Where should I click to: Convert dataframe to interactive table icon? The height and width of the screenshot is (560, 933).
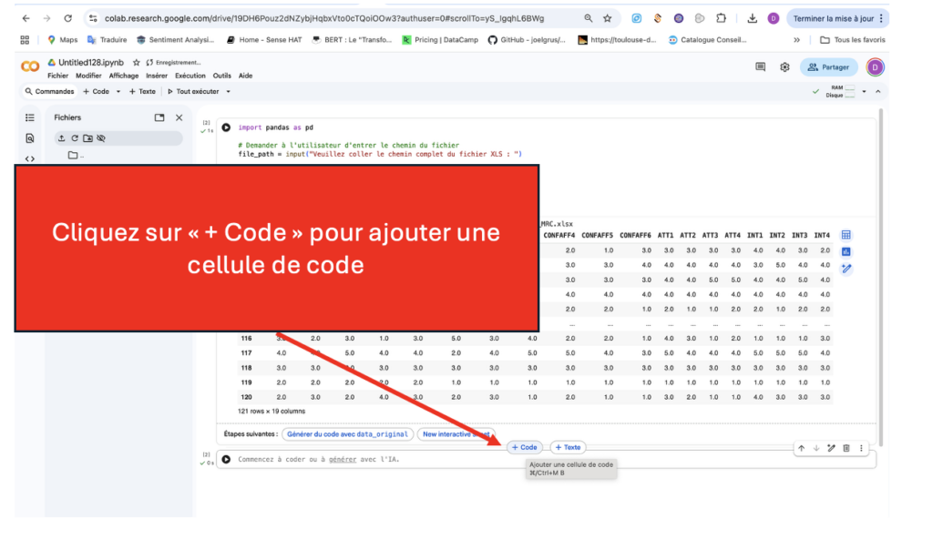(x=846, y=235)
